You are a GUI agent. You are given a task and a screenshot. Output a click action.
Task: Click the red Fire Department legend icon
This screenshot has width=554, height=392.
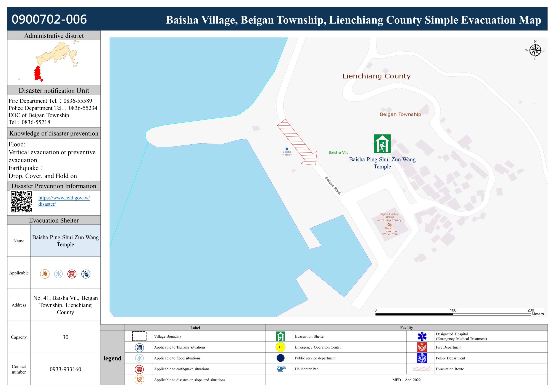tap(422, 347)
